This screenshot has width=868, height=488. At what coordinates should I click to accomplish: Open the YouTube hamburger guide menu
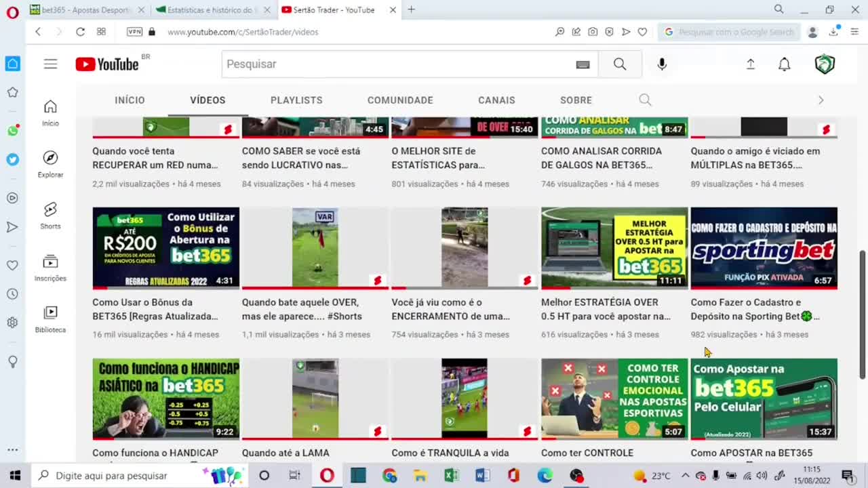tap(51, 64)
